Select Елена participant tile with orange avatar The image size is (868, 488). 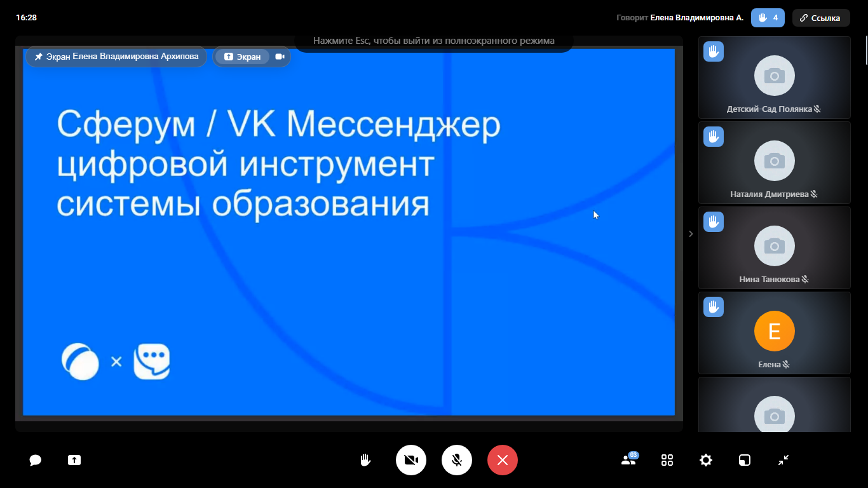(774, 333)
